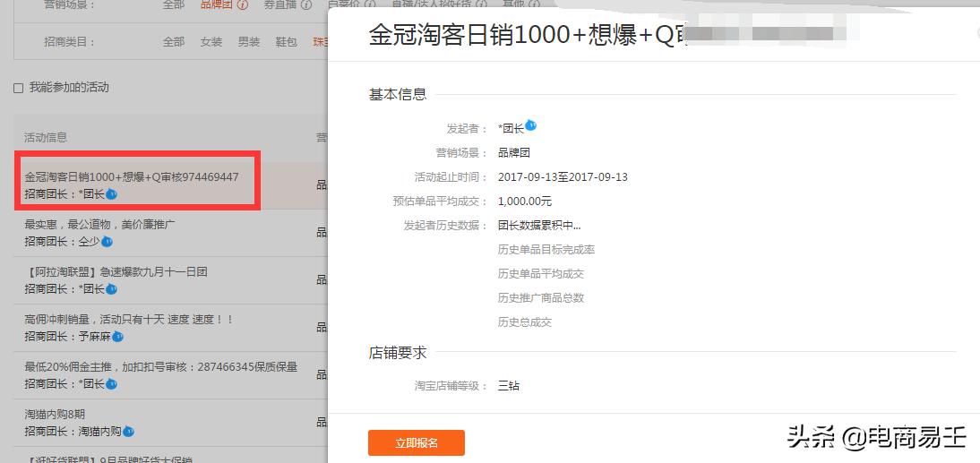Screen dimensions: 980x463
Task: Click 招商团长：予麻麻 organizer text
Action: [x=67, y=337]
